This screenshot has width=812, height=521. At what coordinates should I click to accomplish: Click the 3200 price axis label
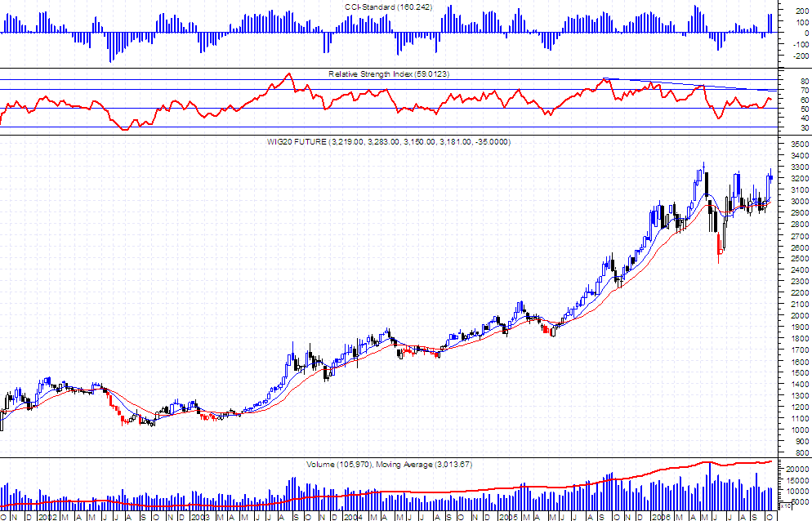coord(801,179)
